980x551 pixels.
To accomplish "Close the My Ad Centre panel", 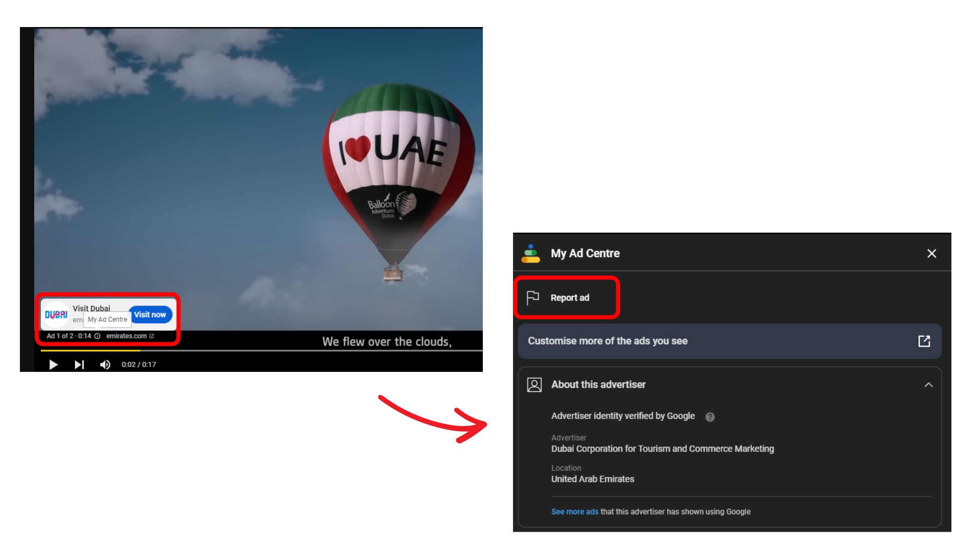I will 932,254.
